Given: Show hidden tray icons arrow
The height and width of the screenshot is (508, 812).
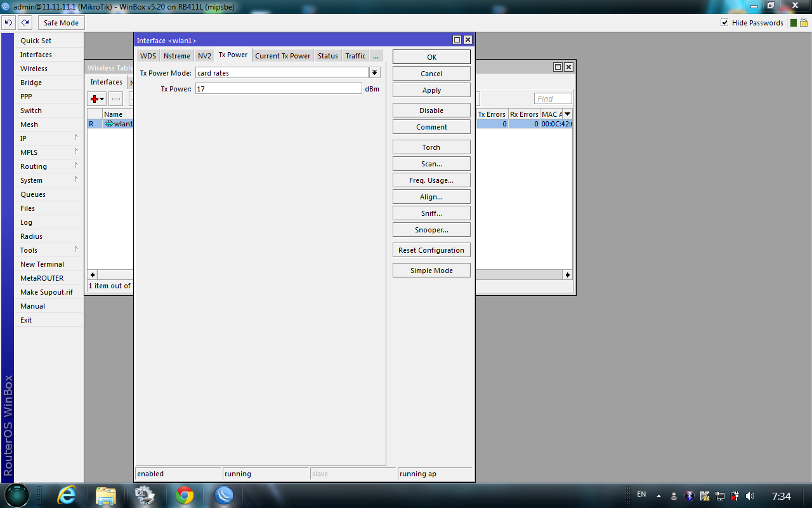Looking at the screenshot, I should [x=658, y=496].
